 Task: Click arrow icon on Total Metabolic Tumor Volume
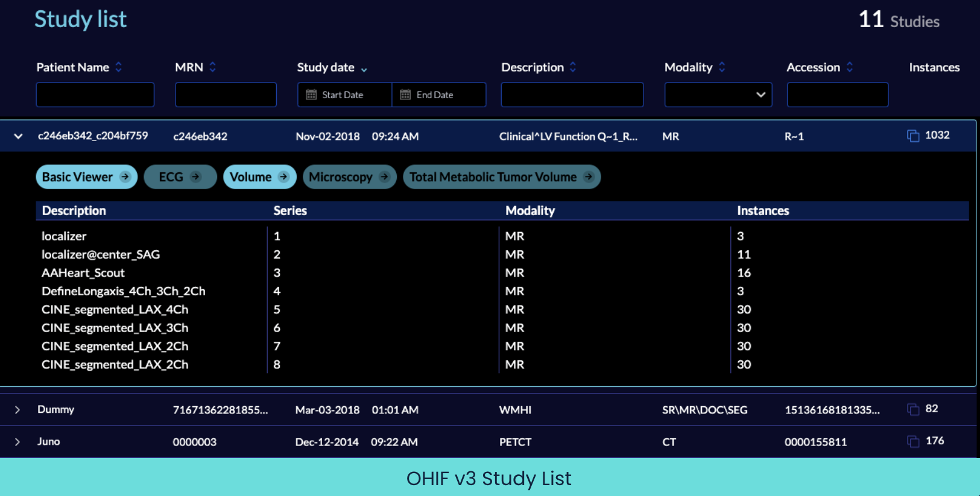(589, 177)
